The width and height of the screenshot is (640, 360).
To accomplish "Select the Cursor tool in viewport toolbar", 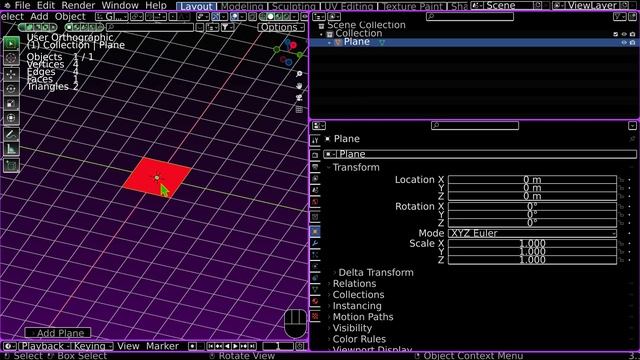I will tap(11, 58).
